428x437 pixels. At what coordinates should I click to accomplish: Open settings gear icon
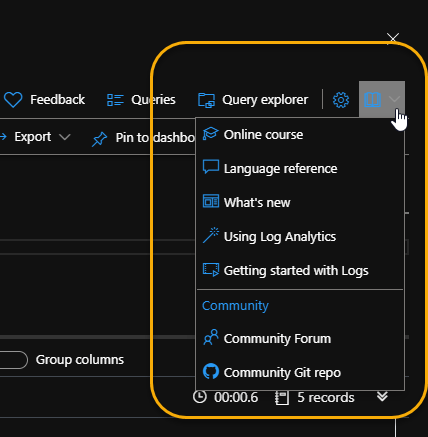click(341, 100)
